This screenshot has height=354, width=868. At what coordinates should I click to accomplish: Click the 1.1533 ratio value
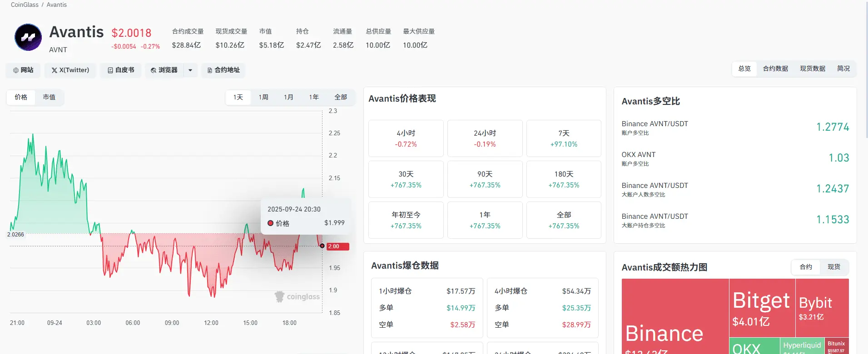point(833,220)
